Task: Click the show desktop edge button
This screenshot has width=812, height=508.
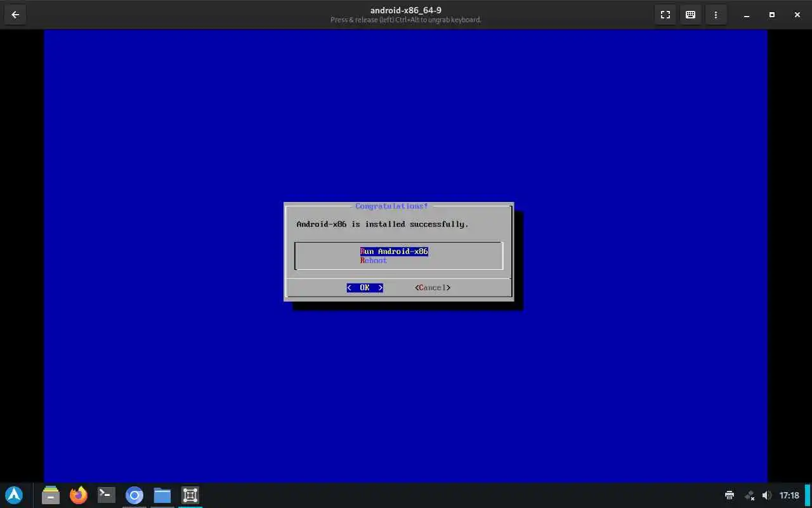Action: click(x=808, y=495)
